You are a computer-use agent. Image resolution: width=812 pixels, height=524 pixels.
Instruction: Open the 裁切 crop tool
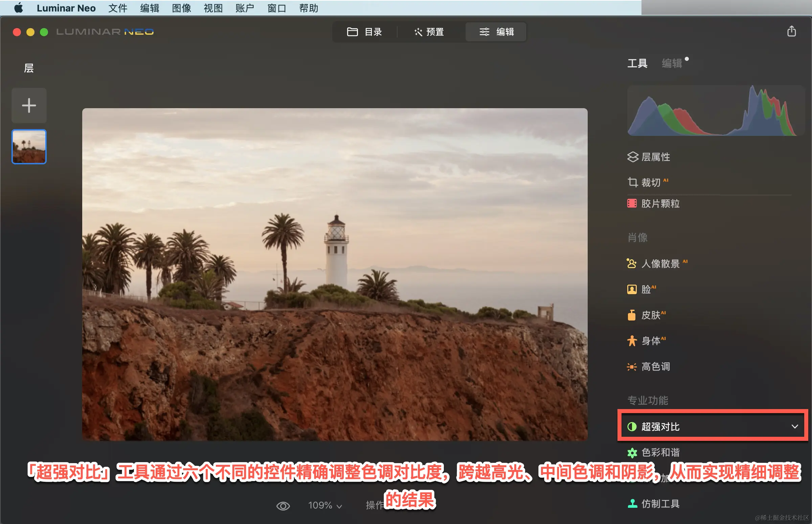pyautogui.click(x=650, y=182)
